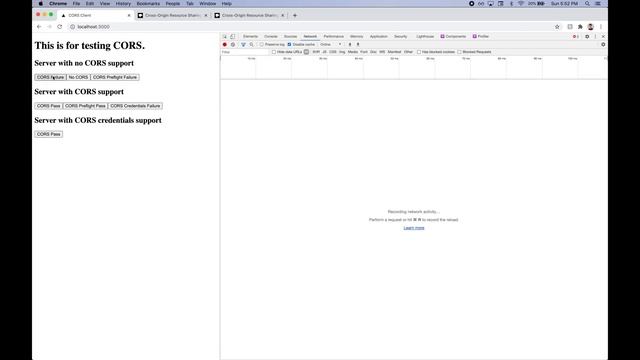Open macOS Spotlight search
This screenshot has width=640, height=360.
coord(587,3)
